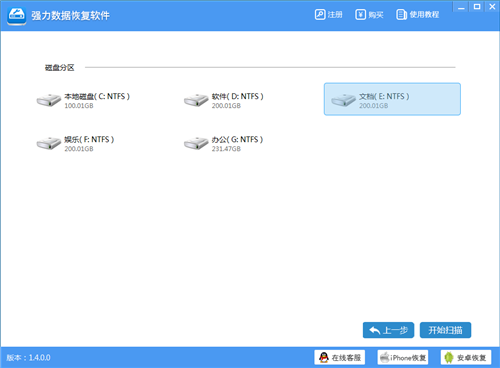
Task: Select the drive icon for C: partition
Action: click(49, 100)
